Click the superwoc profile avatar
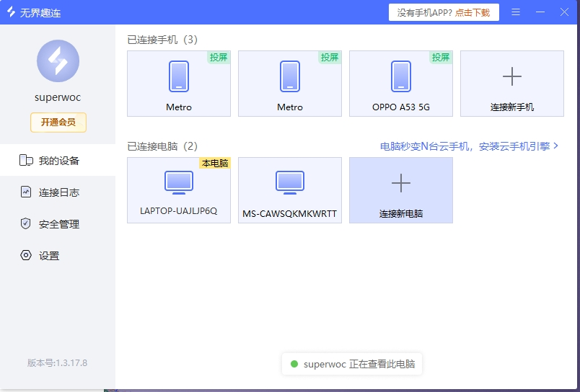 (58, 61)
